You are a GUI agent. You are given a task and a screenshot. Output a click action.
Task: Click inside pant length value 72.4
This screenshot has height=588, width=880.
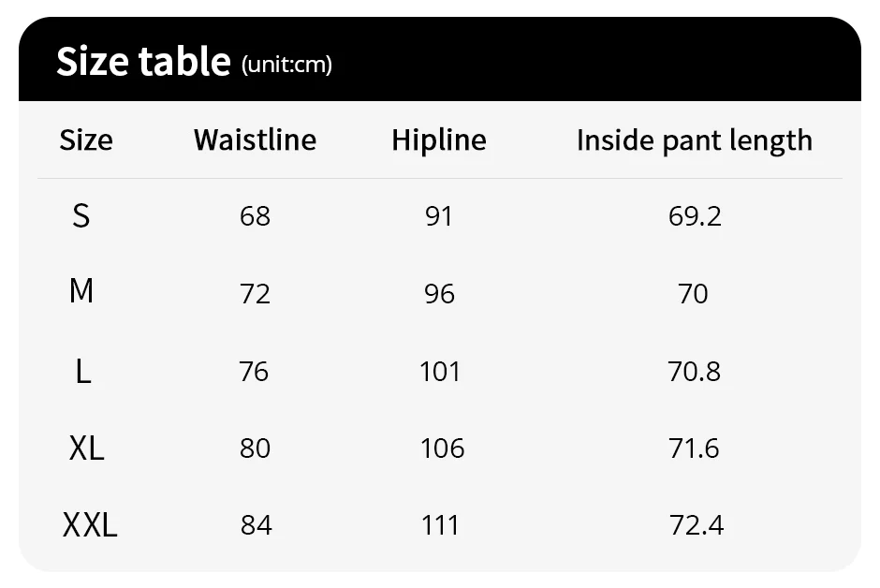coord(697,525)
